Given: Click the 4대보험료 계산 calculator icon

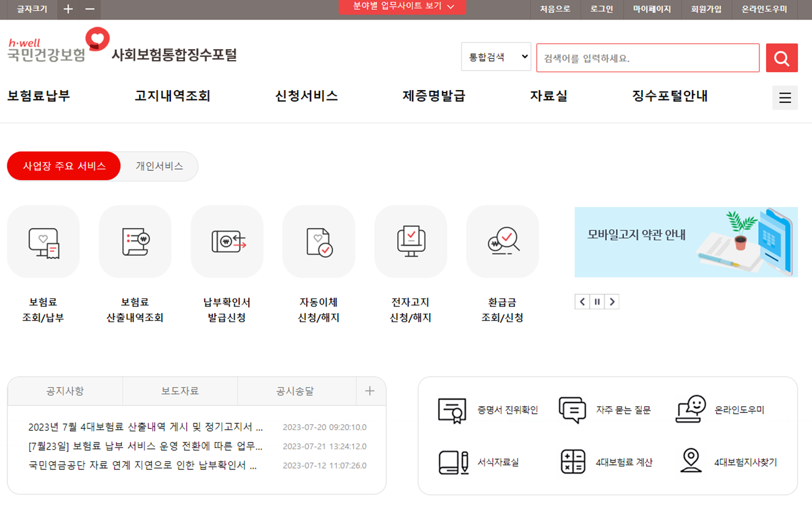Looking at the screenshot, I should pos(573,462).
